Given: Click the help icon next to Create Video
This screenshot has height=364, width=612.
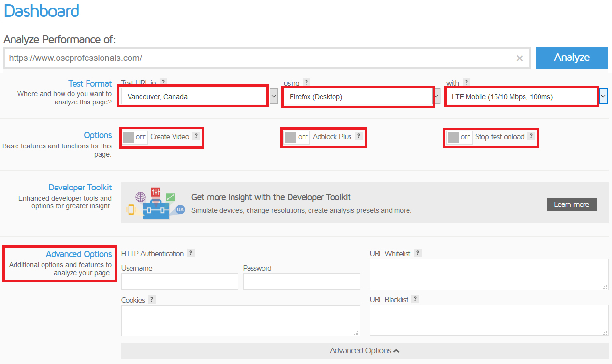Looking at the screenshot, I should [x=196, y=136].
